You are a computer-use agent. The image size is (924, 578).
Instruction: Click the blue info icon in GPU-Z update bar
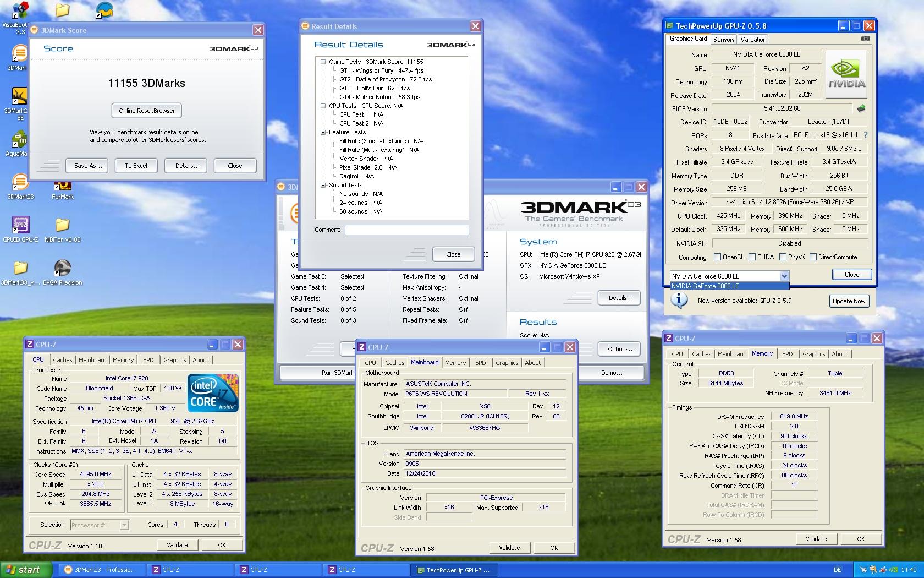(x=679, y=300)
